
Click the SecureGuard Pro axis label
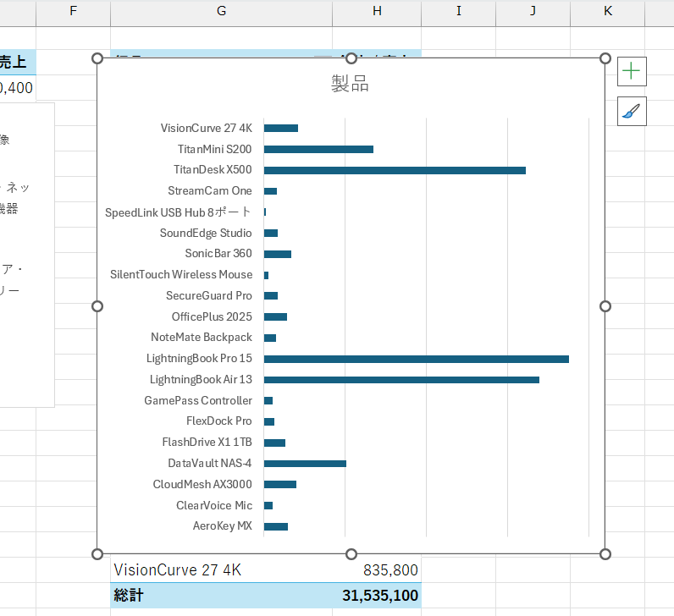point(209,295)
